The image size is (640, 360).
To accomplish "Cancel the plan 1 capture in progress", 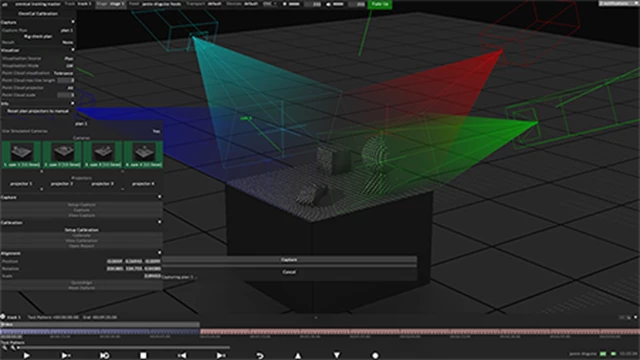I will click(289, 272).
